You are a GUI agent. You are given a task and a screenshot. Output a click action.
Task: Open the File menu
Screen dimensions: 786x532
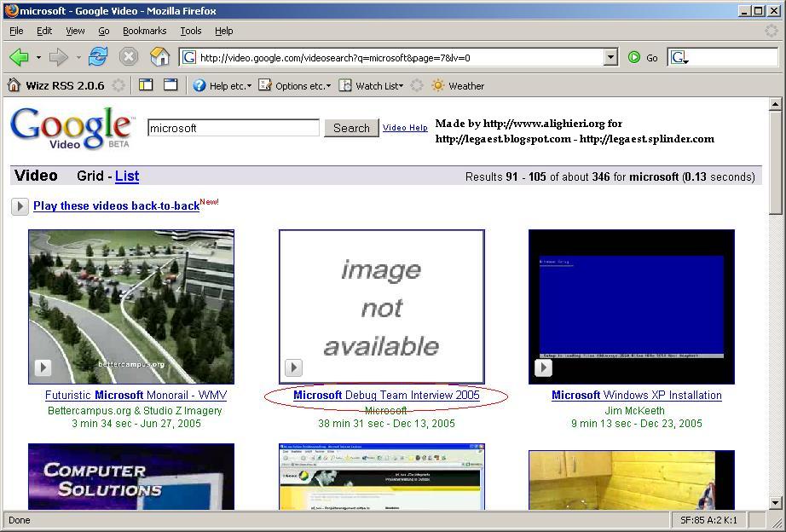coord(16,31)
